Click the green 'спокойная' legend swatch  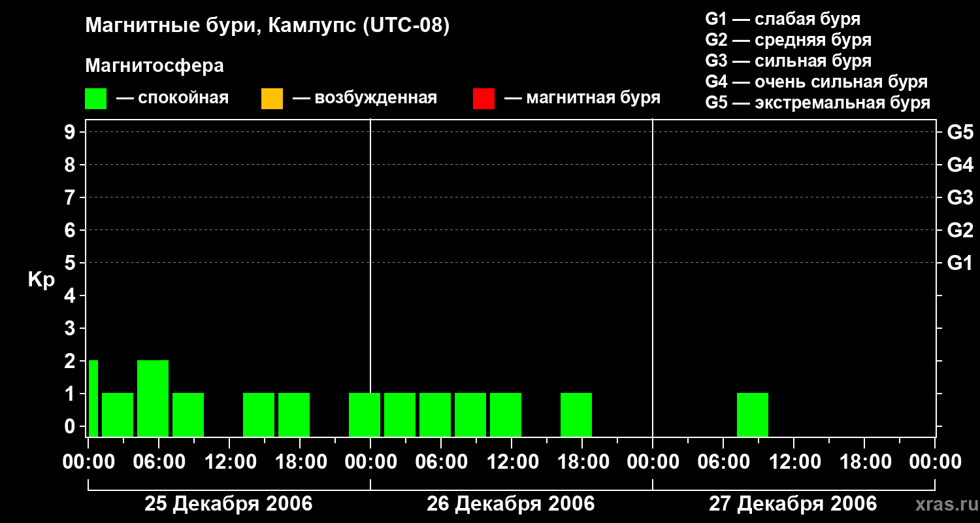coord(95,98)
